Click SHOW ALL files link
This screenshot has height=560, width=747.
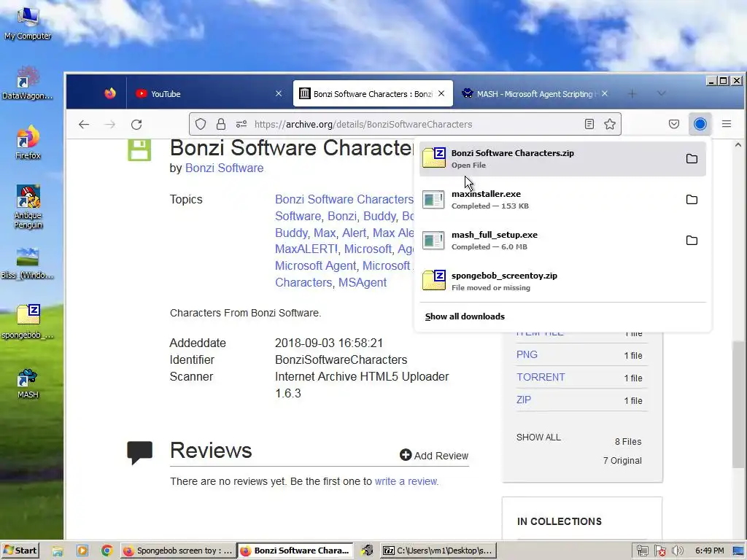[538, 437]
